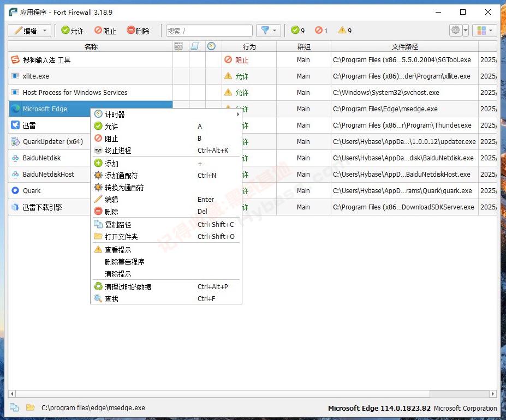Click the clock timer column header icon

coord(211,46)
